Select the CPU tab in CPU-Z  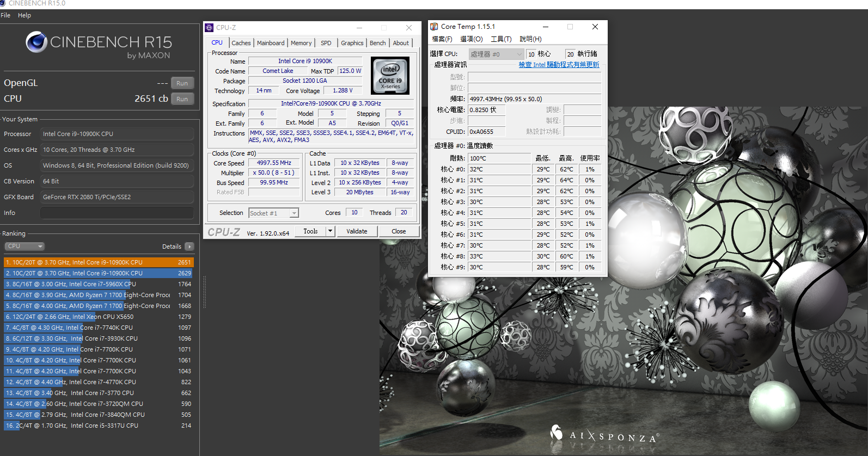[x=217, y=42]
